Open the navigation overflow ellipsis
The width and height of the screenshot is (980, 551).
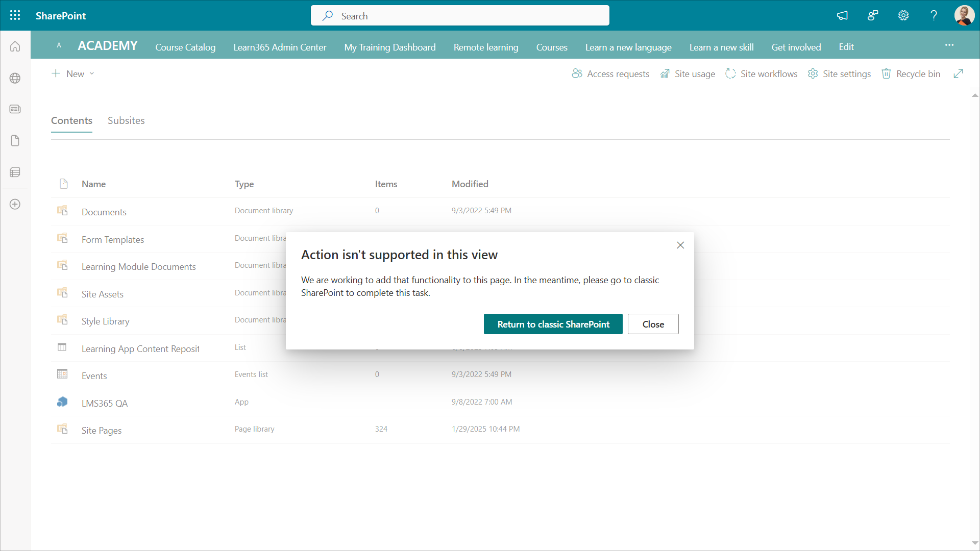(949, 45)
